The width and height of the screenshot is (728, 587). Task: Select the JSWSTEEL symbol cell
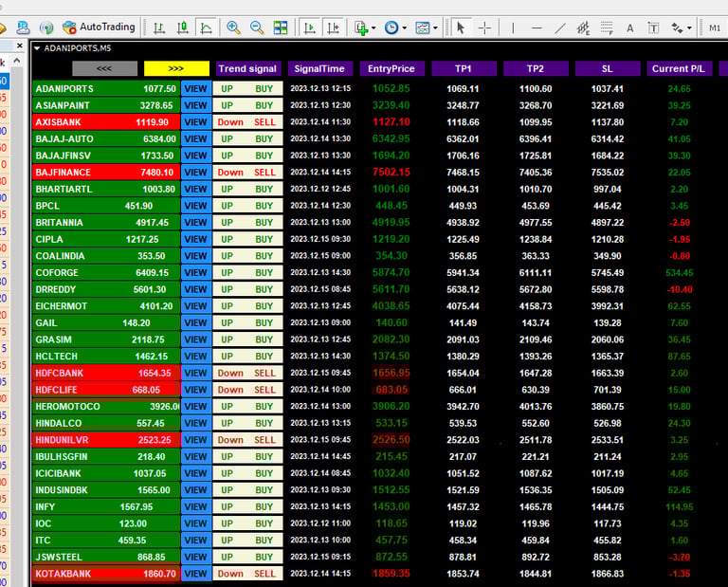[106, 557]
